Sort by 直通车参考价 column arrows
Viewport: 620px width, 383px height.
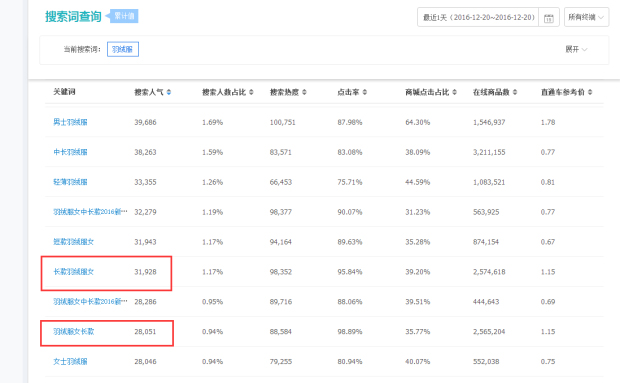pos(590,92)
